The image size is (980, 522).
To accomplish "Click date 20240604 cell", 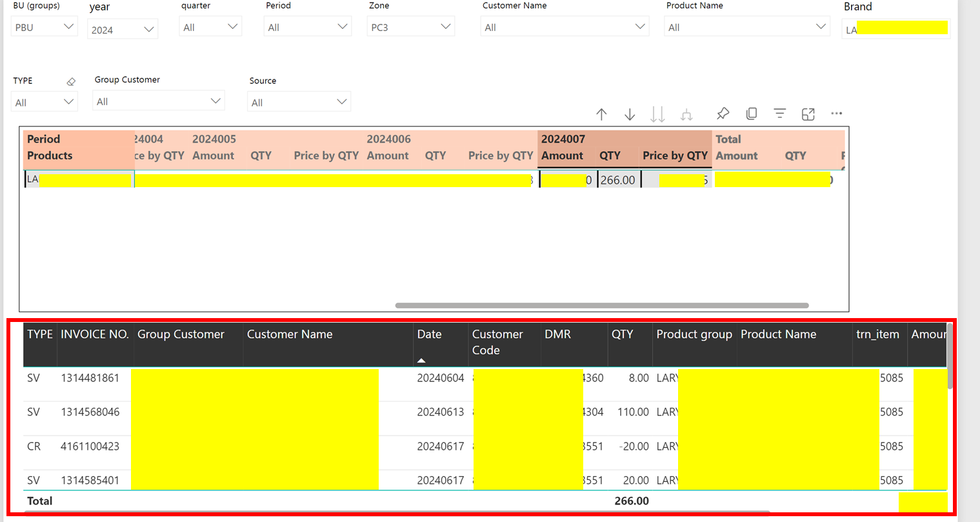I will pyautogui.click(x=441, y=378).
